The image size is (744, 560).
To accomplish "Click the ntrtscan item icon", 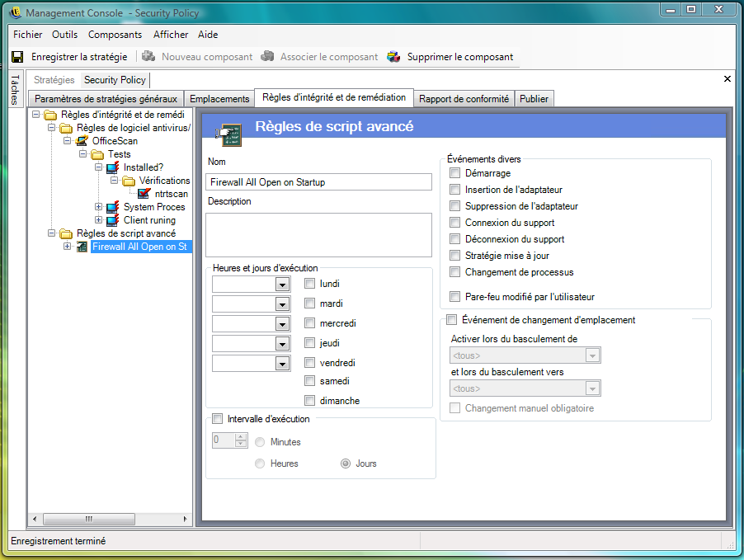I will click(144, 194).
